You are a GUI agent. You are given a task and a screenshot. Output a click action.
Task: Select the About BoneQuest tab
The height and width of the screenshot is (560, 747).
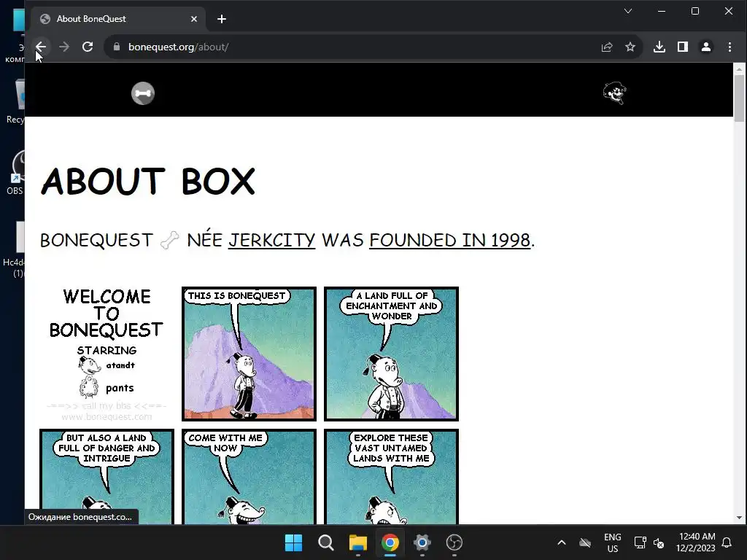[118, 19]
